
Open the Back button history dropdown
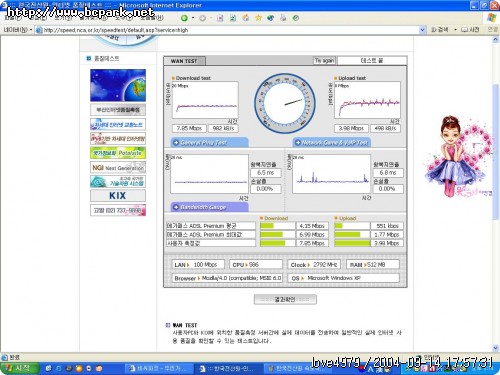193,18
